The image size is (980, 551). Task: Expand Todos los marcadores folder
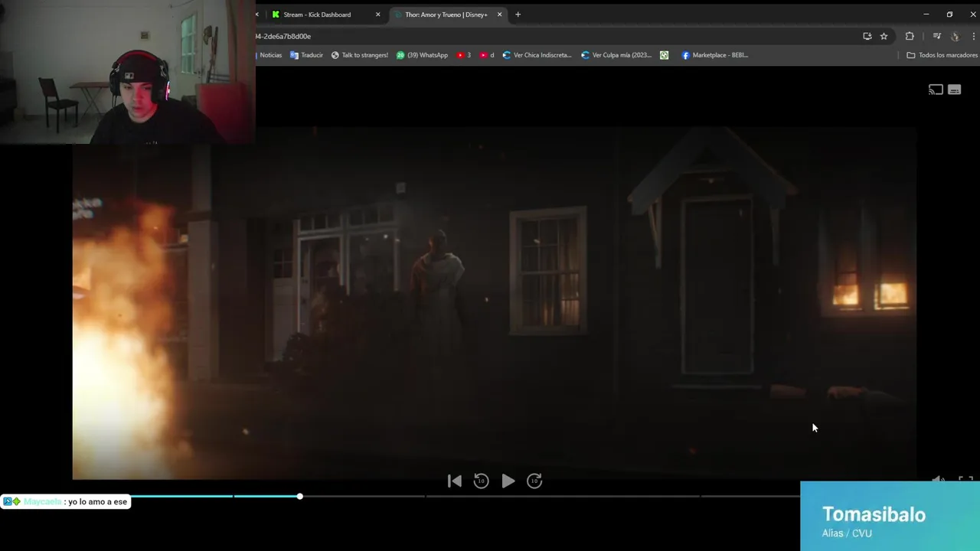(x=942, y=55)
